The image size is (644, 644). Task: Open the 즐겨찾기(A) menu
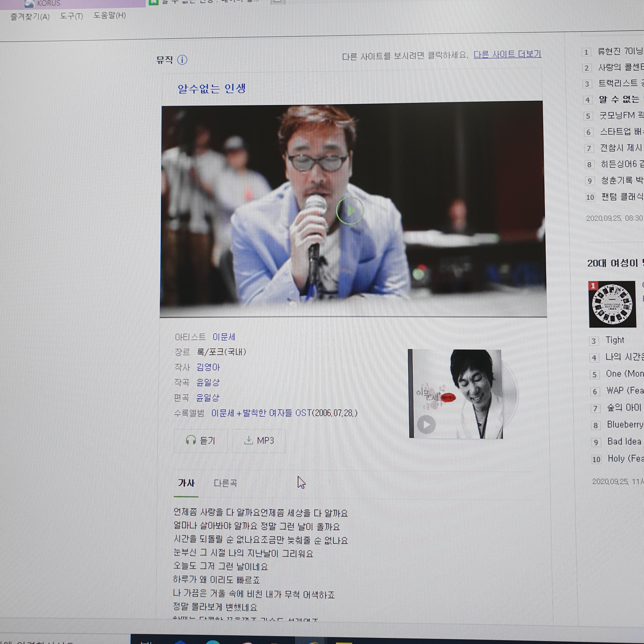30,16
